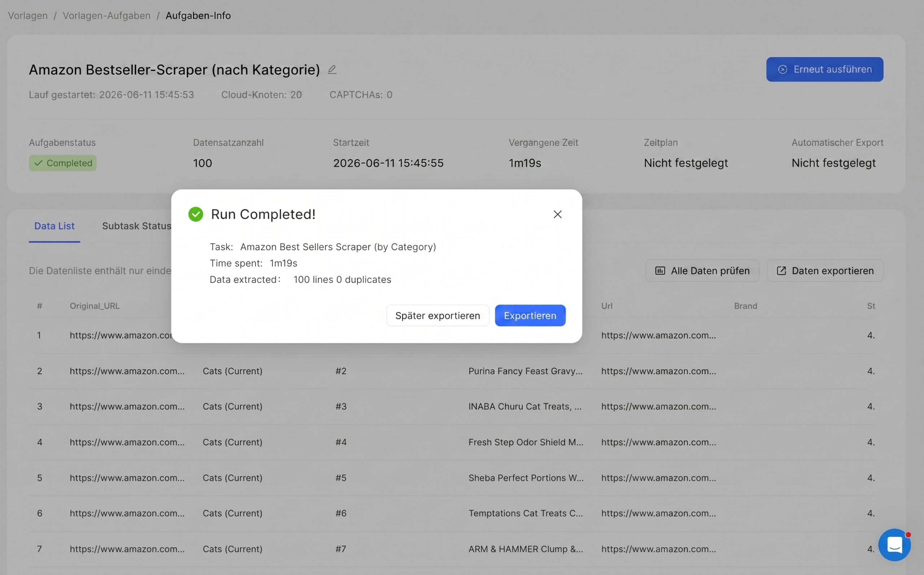The image size is (924, 575).
Task: Choose Später exportieren in the dialog
Action: [438, 315]
